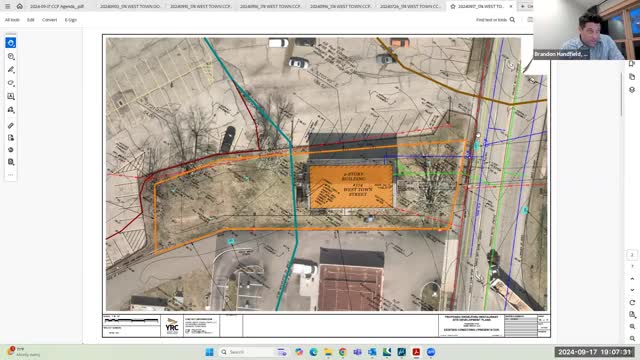Click the vertical scrollbar of the document

[x=622, y=94]
